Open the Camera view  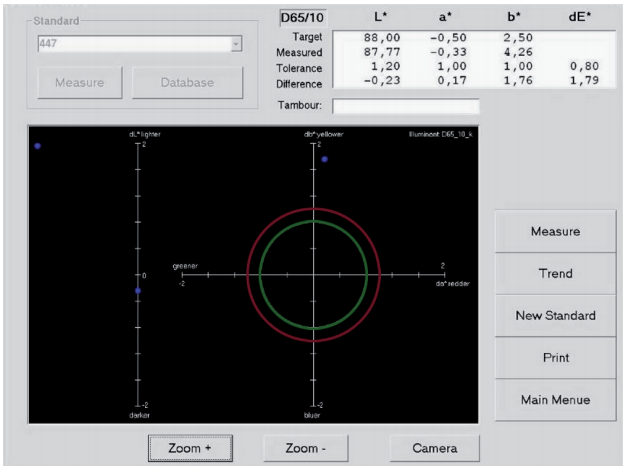pos(433,448)
